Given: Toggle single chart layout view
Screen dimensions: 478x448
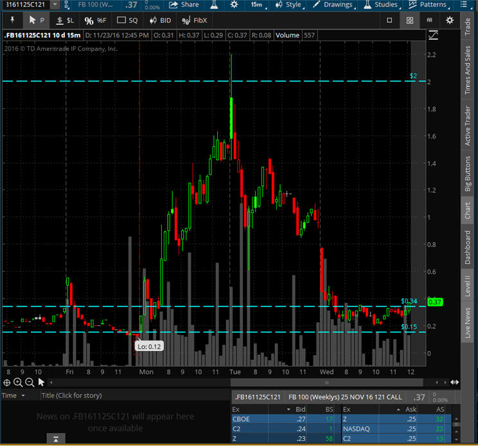Looking at the screenshot, I should pos(390,21).
